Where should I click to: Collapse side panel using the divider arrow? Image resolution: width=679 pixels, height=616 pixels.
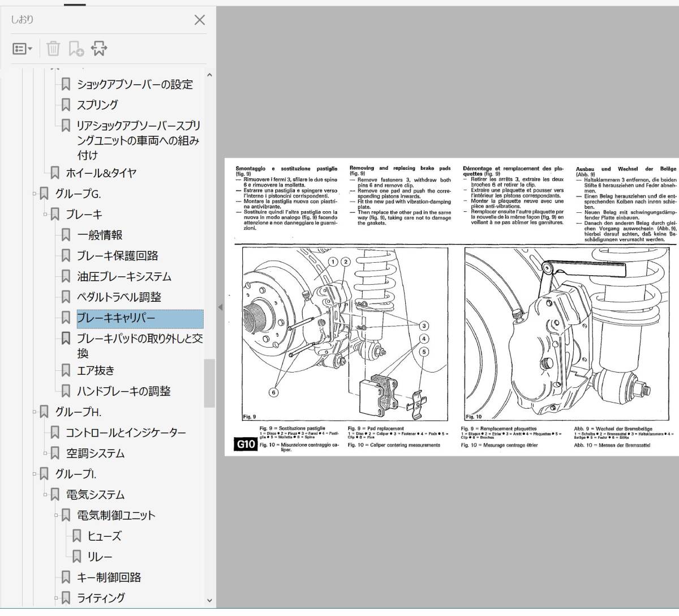[221, 307]
